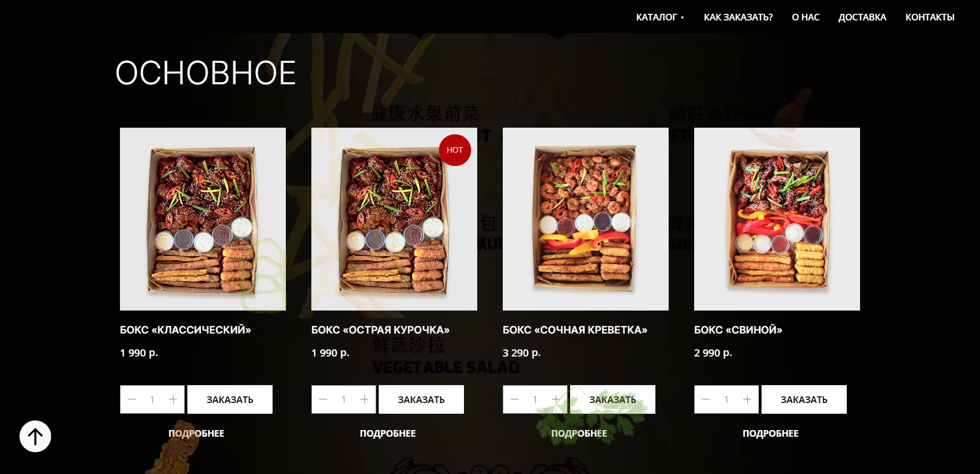The width and height of the screenshot is (980, 474).
Task: Decrease quantity for Бокс «Сочная креветка»
Action: tap(514, 399)
